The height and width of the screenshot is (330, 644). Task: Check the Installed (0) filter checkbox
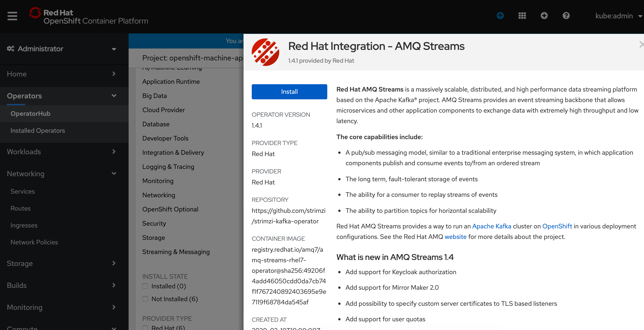pyautogui.click(x=145, y=286)
